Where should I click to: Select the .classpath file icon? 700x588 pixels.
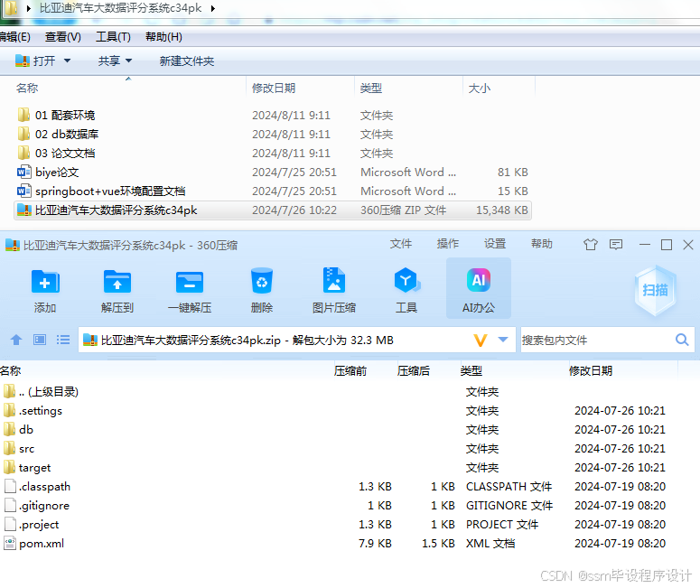tap(10, 486)
